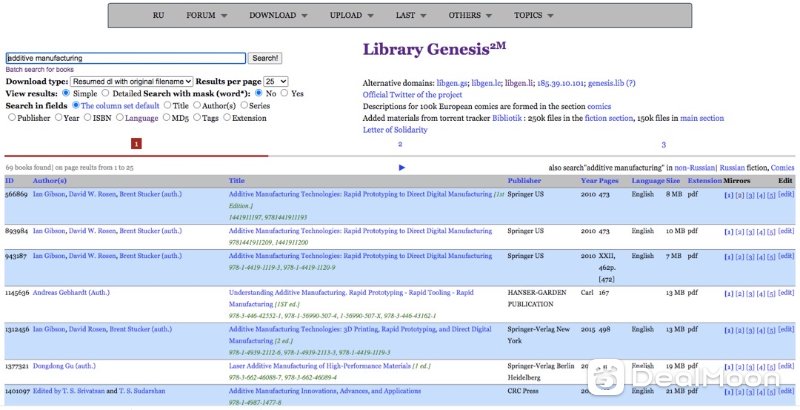Expand the UPLOAD menu
Image resolution: width=800 pixels, height=410 pixels.
click(x=352, y=15)
